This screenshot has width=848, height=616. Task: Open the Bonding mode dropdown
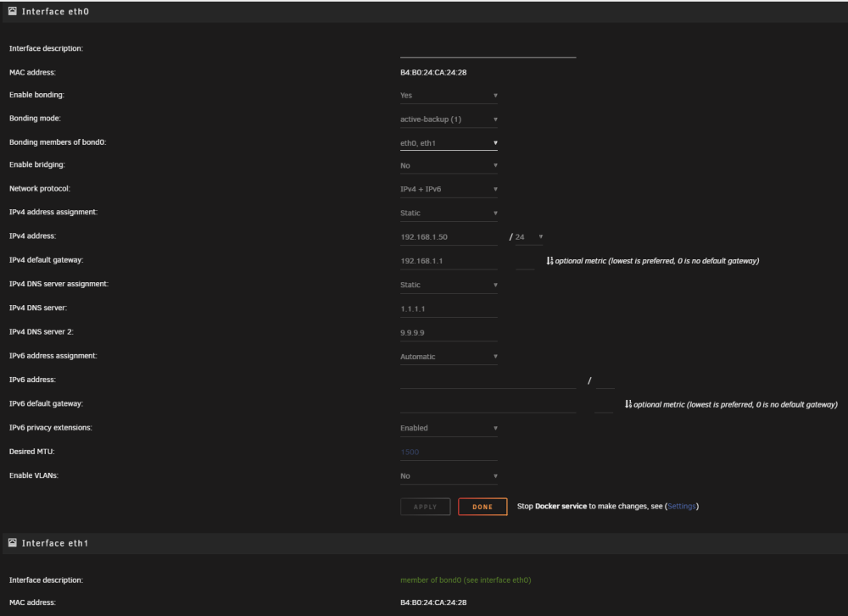[449, 119]
